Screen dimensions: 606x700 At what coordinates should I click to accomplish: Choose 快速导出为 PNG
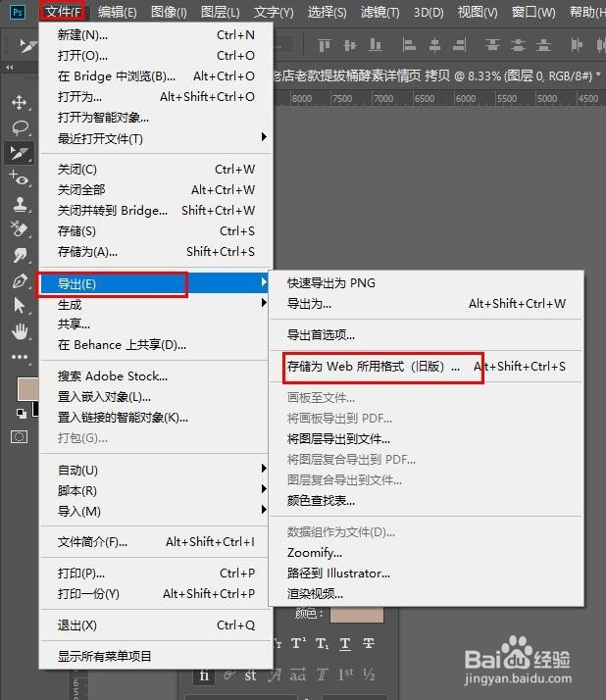[x=426, y=282]
